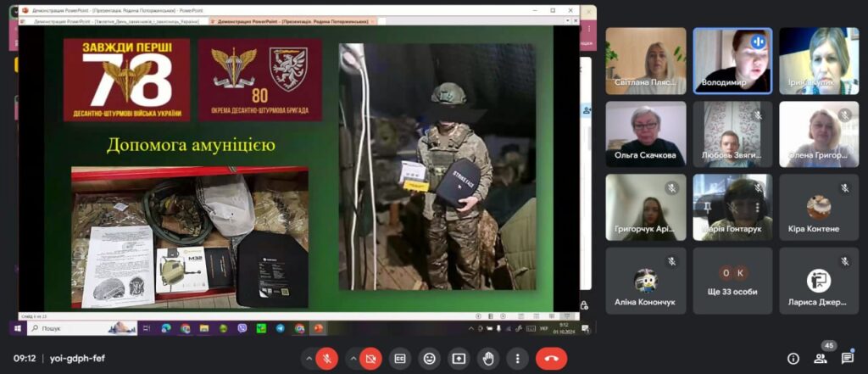868x374 pixels.
Task: Turn the camera on in Meet
Action: coord(370,359)
